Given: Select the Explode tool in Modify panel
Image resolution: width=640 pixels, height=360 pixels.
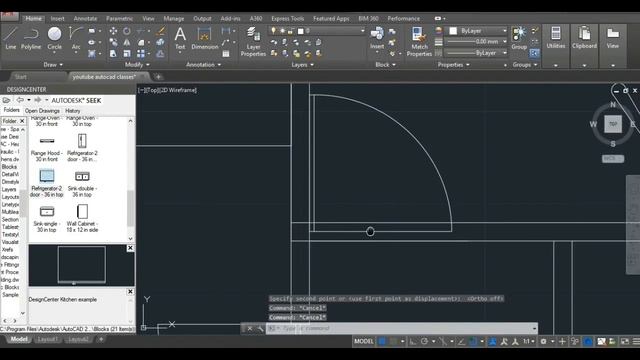Looking at the screenshot, I should tap(161, 42).
